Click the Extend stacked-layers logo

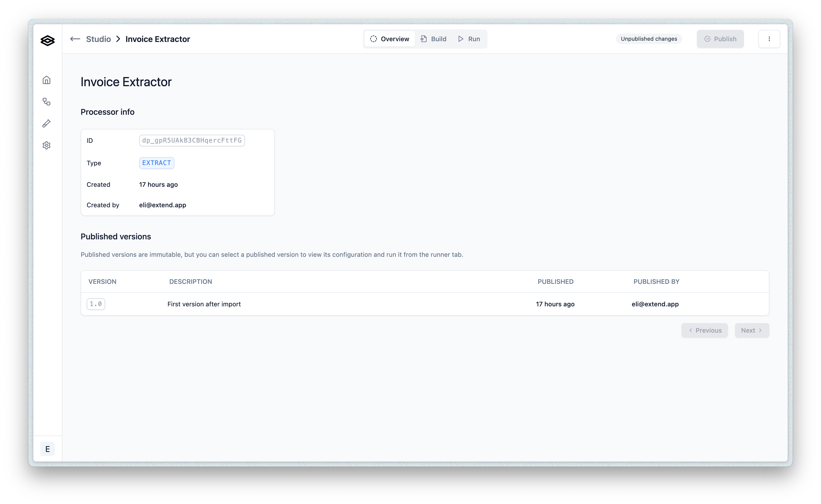pos(47,41)
